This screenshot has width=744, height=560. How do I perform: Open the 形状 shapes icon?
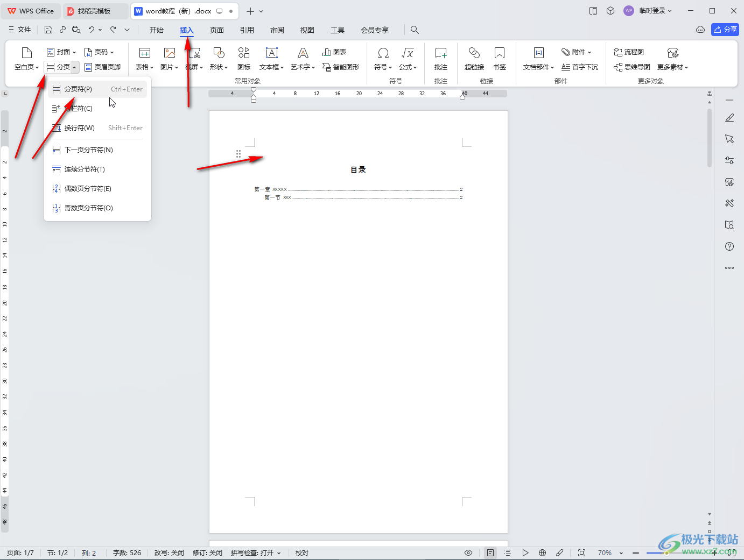(219, 53)
